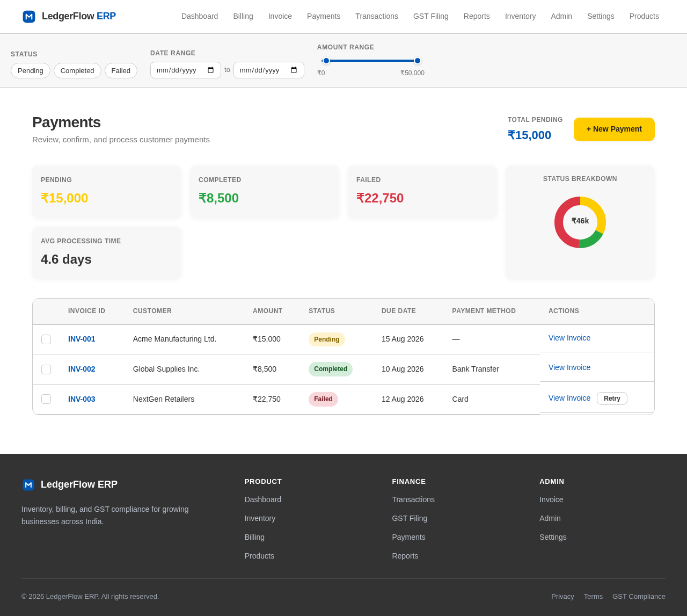Screen dimensions: 687x616
Task: Click the Failed status badge
Action: point(323,399)
